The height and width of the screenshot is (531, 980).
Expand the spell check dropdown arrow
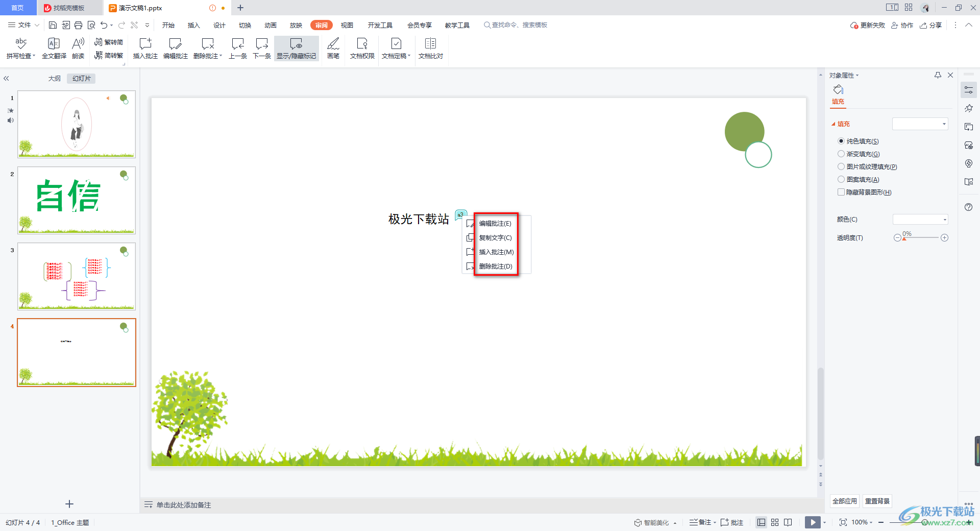click(x=34, y=56)
